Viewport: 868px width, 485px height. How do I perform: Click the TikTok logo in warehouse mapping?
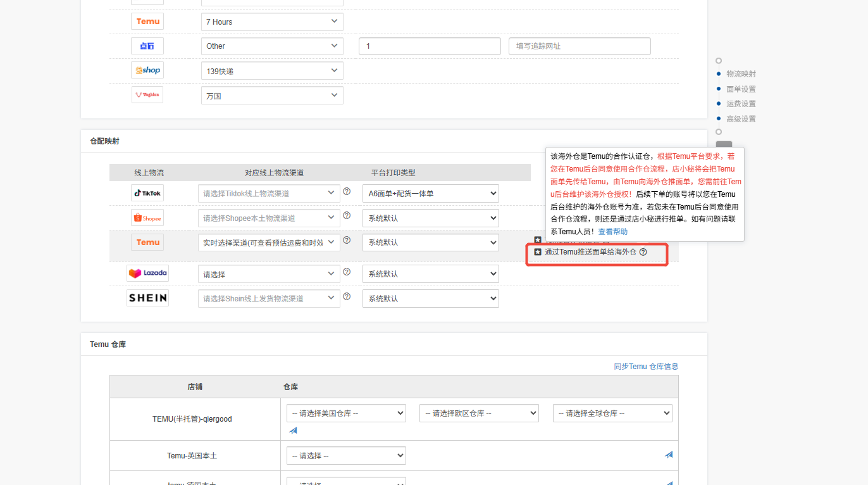tap(147, 193)
